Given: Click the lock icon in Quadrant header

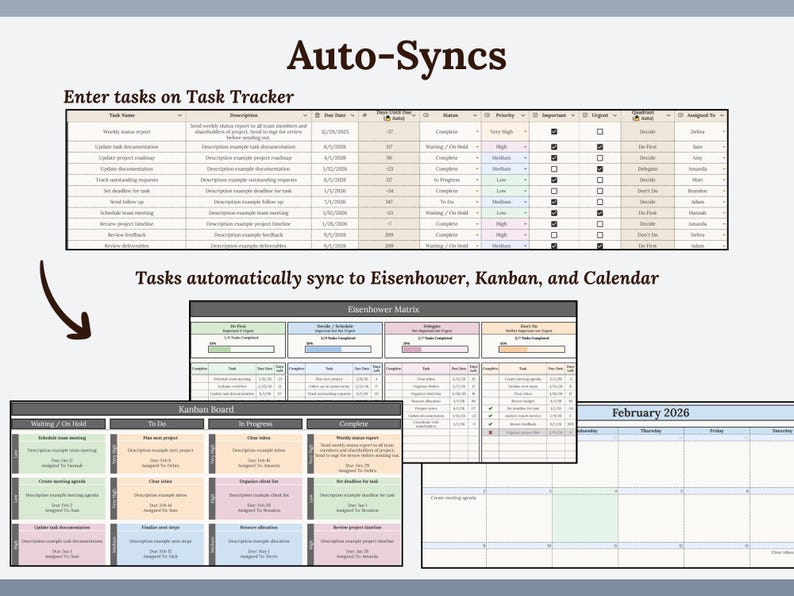Looking at the screenshot, I should (636, 118).
